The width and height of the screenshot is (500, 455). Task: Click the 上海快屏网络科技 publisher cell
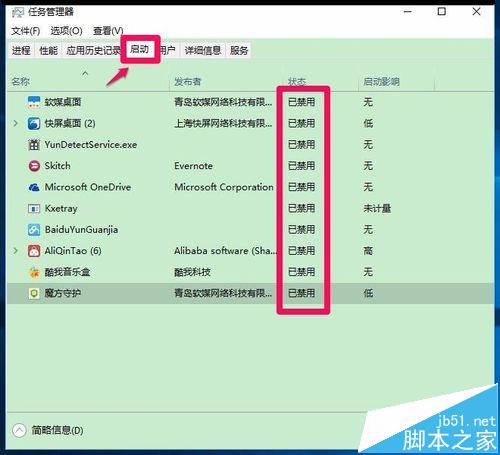point(223,123)
